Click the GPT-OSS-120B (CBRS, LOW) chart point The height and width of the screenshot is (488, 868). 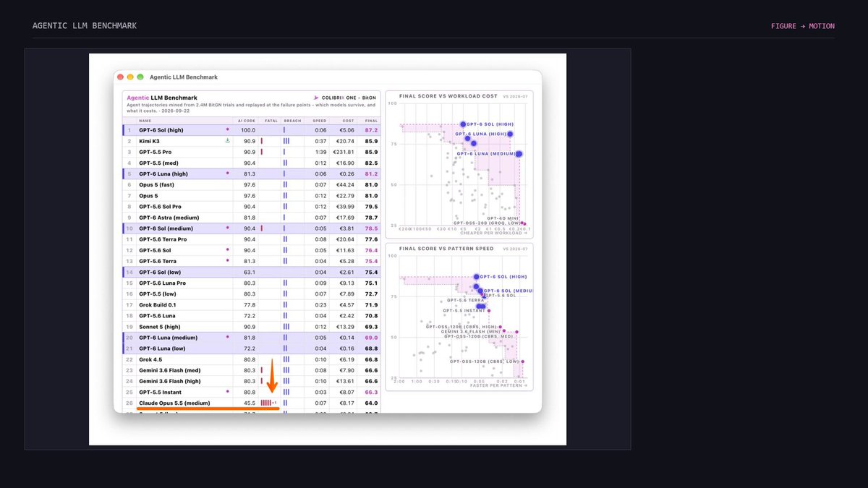[x=522, y=361]
